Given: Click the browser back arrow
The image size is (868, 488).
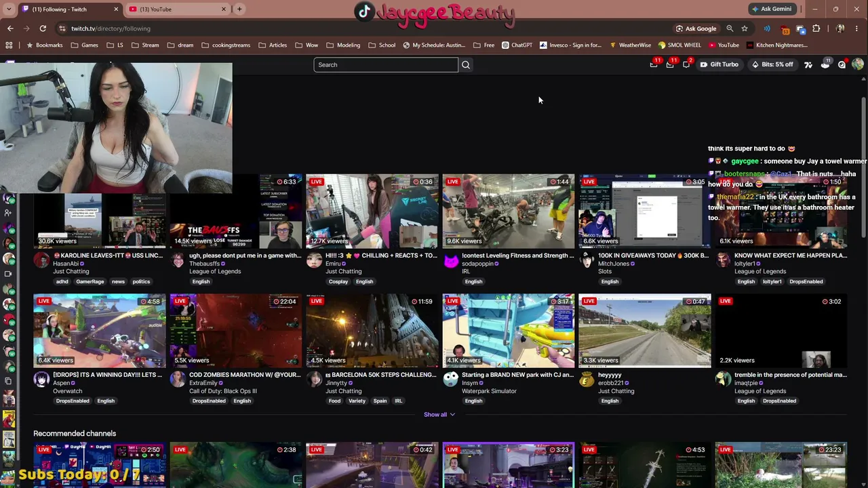Looking at the screenshot, I should tap(10, 28).
